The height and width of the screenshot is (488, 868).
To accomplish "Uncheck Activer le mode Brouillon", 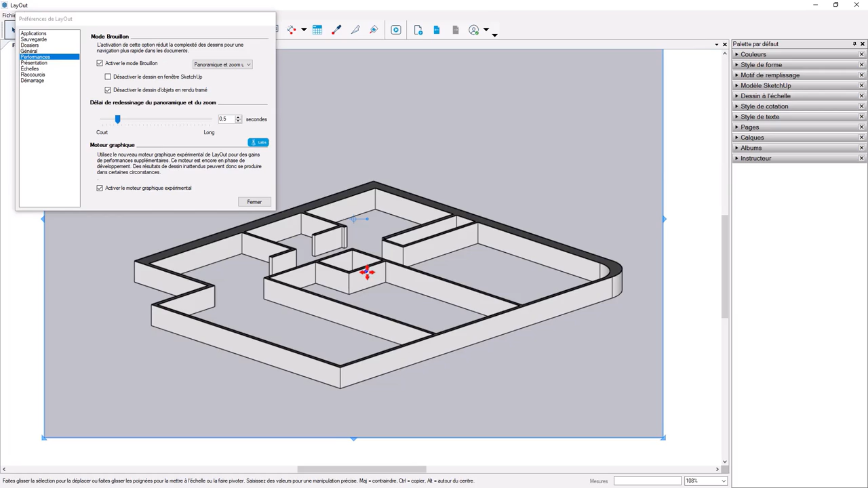I will click(x=100, y=63).
